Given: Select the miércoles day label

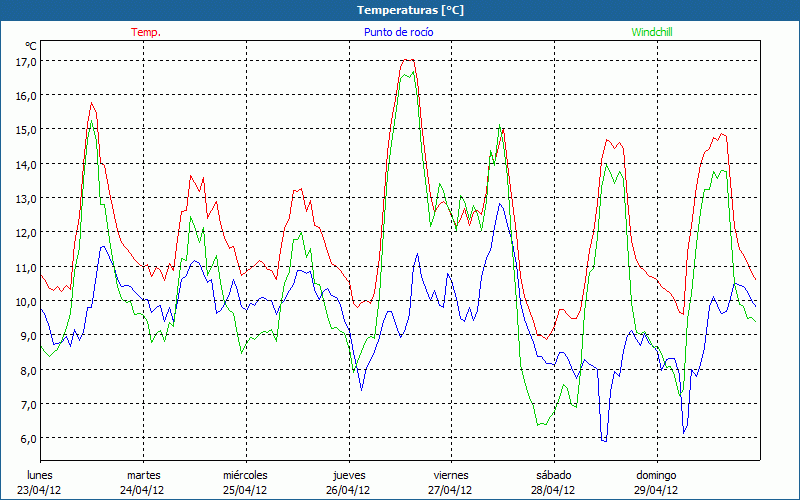Looking at the screenshot, I should click(x=245, y=475).
